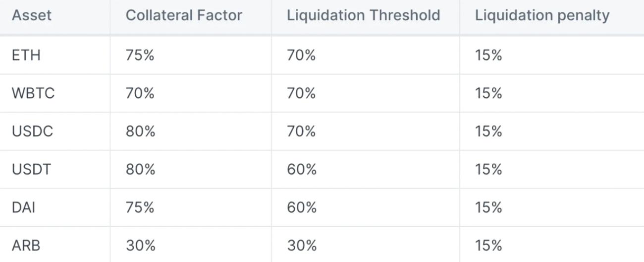Click DAI's Liquidation Threshold value

301,207
